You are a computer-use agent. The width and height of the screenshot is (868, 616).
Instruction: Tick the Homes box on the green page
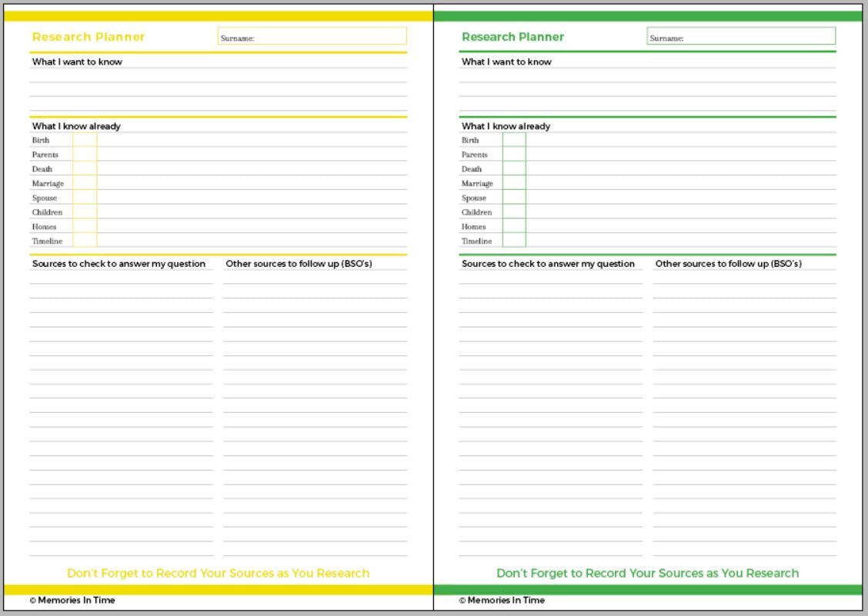(514, 226)
